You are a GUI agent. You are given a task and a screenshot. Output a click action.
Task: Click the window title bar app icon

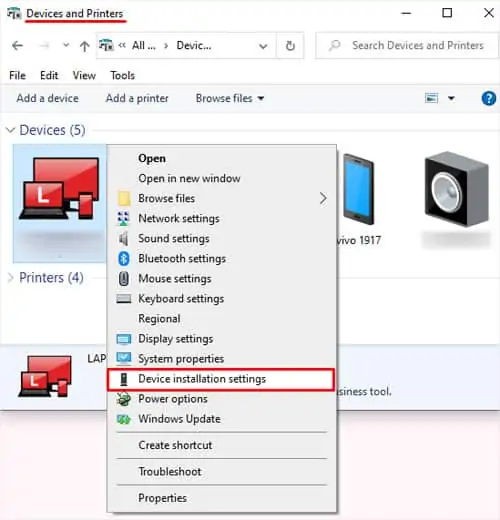coord(14,13)
